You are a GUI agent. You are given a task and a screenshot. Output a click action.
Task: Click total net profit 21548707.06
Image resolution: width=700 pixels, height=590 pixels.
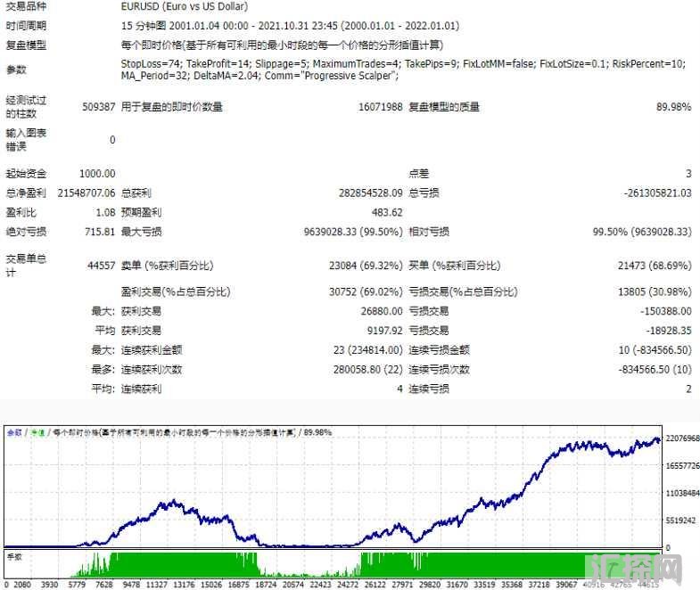(86, 193)
